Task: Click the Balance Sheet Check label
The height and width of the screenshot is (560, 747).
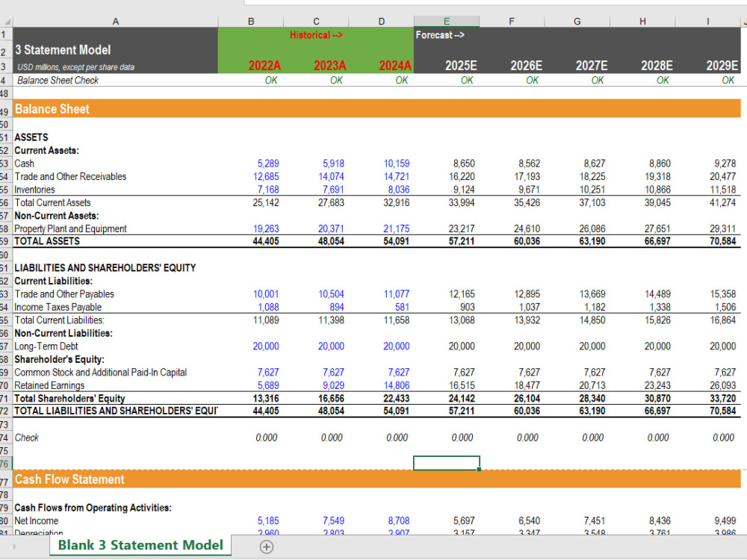Action: 58,80
